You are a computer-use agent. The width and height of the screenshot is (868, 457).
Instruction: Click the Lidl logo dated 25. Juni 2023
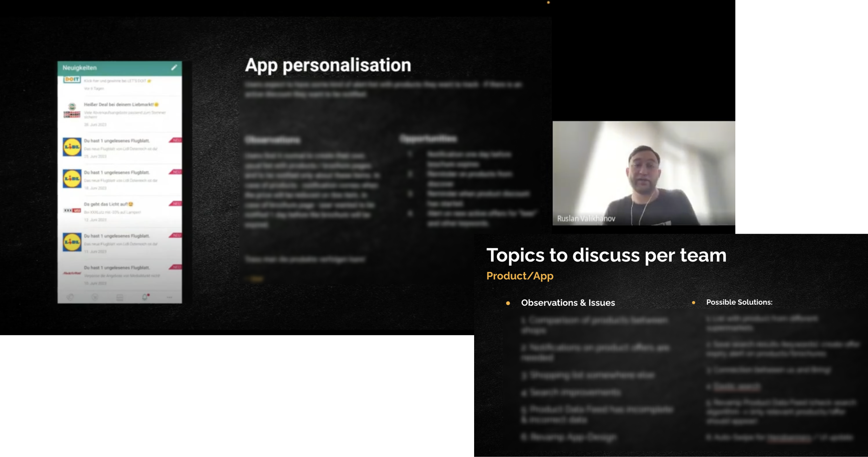pos(72,147)
